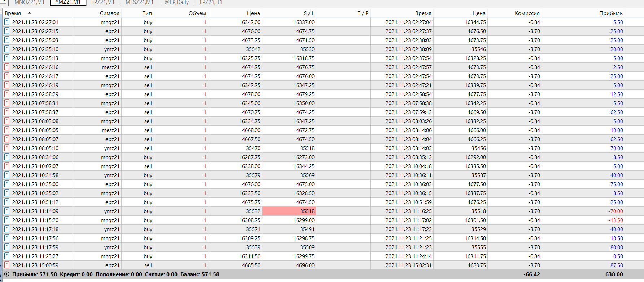This screenshot has height=282, width=644.
Task: Select open time 2021.11.23 11:17:56
Action: click(x=35, y=238)
